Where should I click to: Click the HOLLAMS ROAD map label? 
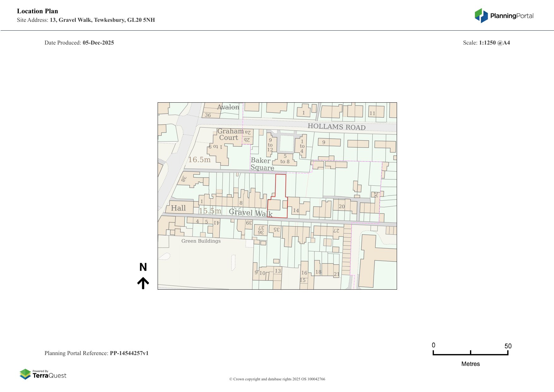pyautogui.click(x=336, y=127)
